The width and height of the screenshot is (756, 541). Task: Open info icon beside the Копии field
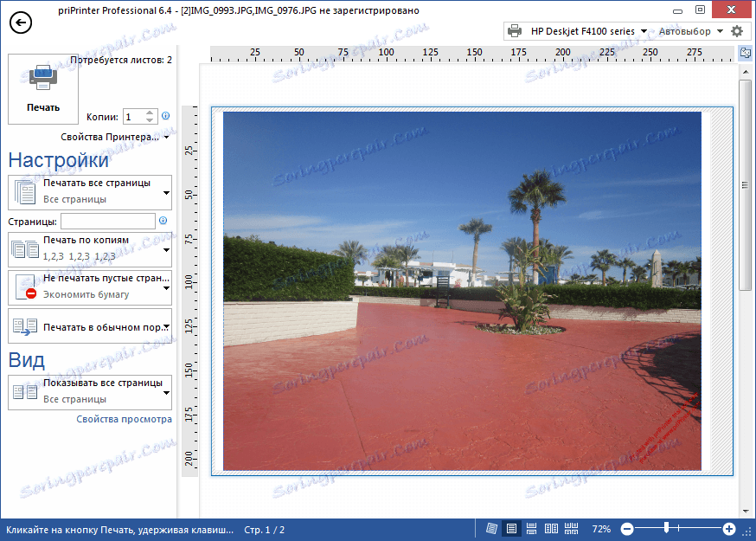coord(166,116)
